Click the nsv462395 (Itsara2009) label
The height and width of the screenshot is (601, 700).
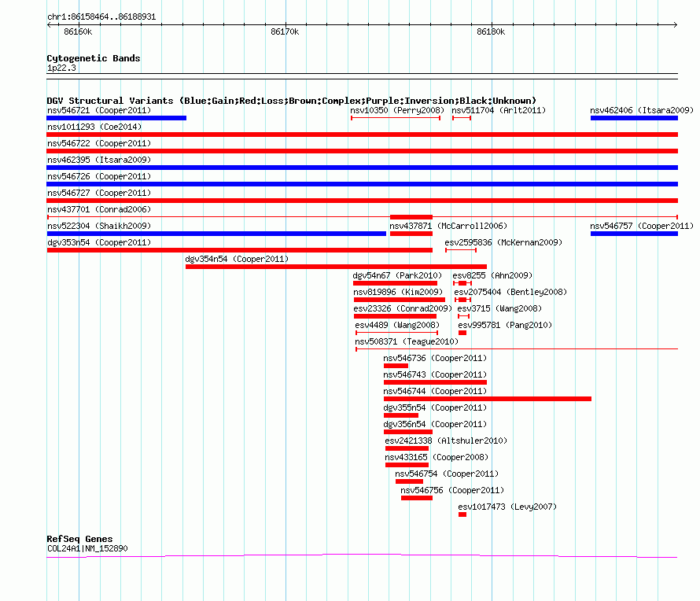pos(99,160)
